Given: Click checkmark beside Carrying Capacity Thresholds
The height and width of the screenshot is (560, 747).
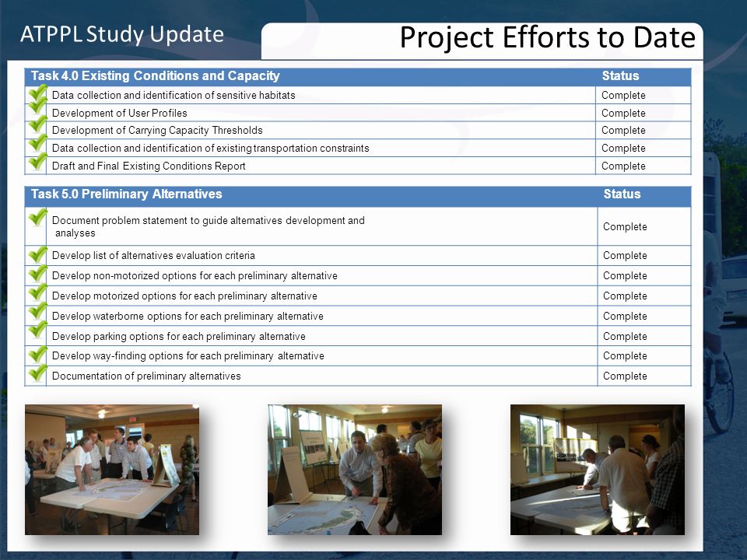Looking at the screenshot, I should (x=37, y=124).
